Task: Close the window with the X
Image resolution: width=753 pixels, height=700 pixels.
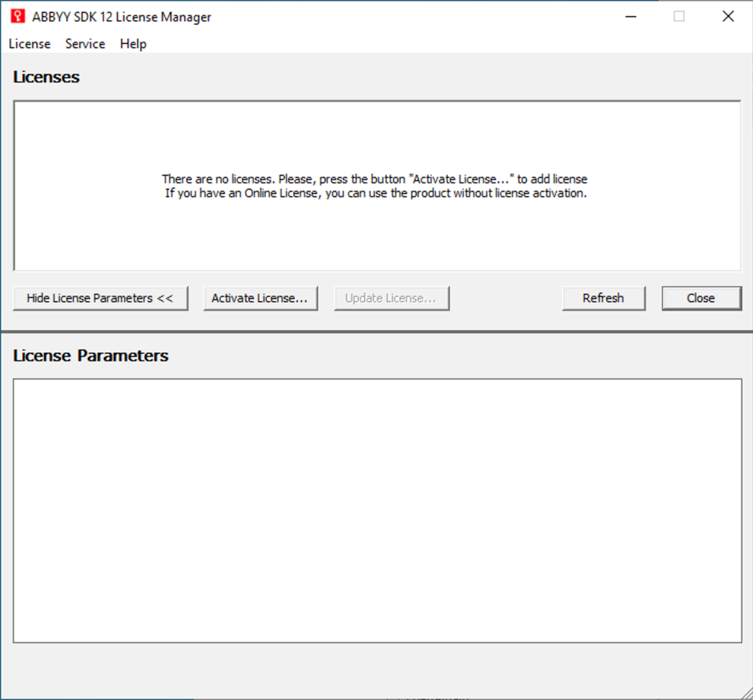Action: click(x=728, y=16)
